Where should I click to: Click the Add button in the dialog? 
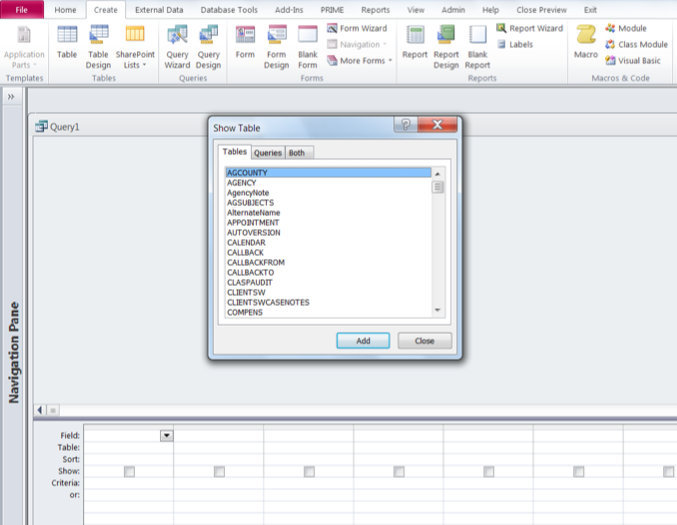click(363, 341)
